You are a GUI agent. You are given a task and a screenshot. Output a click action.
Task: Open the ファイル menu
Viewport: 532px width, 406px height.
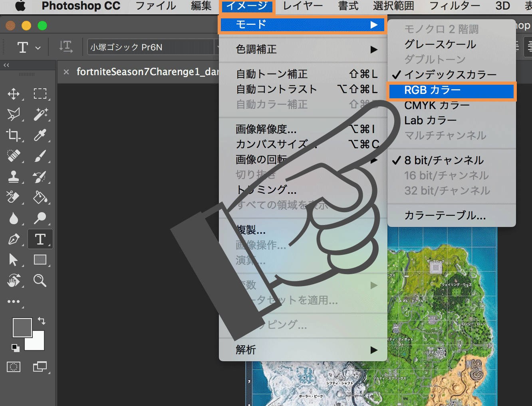(155, 6)
